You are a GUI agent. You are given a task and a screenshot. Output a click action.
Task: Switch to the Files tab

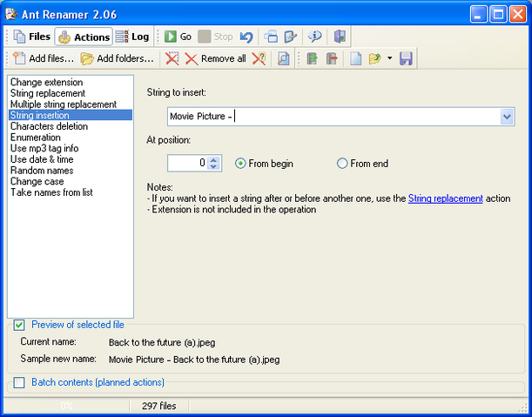[31, 37]
